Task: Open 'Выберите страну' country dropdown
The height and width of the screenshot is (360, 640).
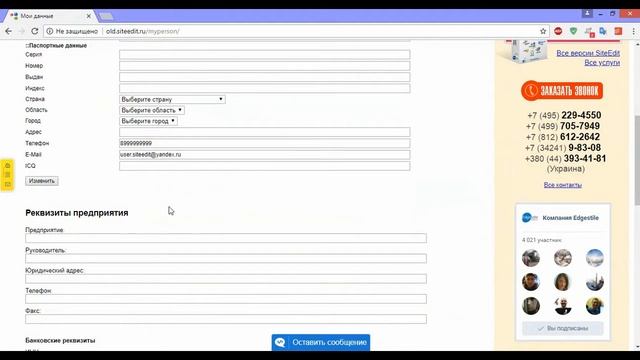Action: click(x=172, y=99)
